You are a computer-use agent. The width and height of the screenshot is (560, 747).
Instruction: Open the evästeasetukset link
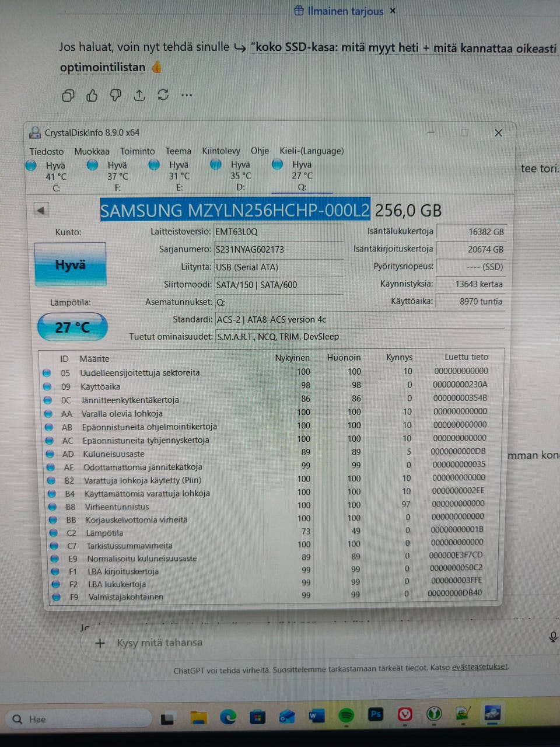[480, 666]
